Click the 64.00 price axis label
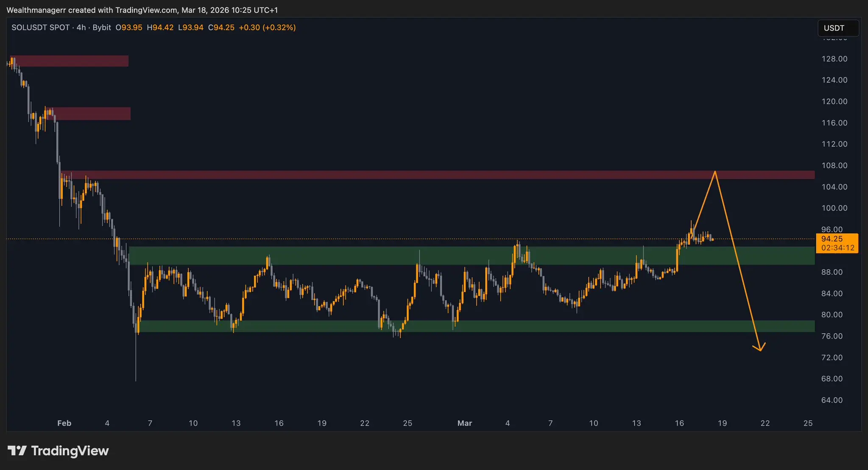Image resolution: width=868 pixels, height=470 pixels. tap(832, 400)
